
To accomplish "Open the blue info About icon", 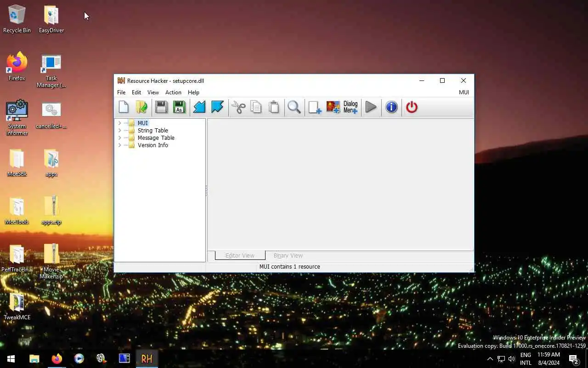I will (391, 107).
